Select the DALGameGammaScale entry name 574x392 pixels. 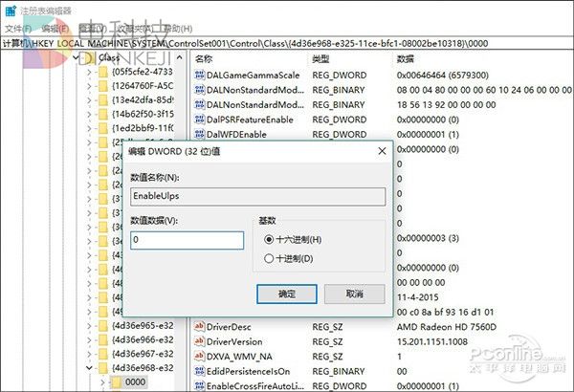pos(253,76)
